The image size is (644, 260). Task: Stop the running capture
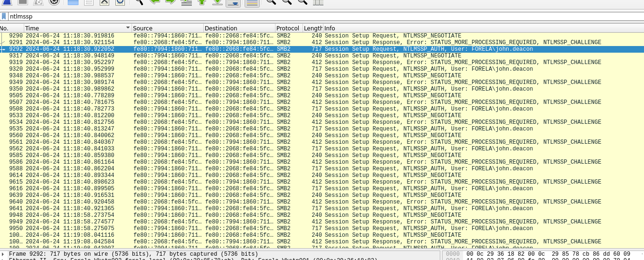point(22,2)
